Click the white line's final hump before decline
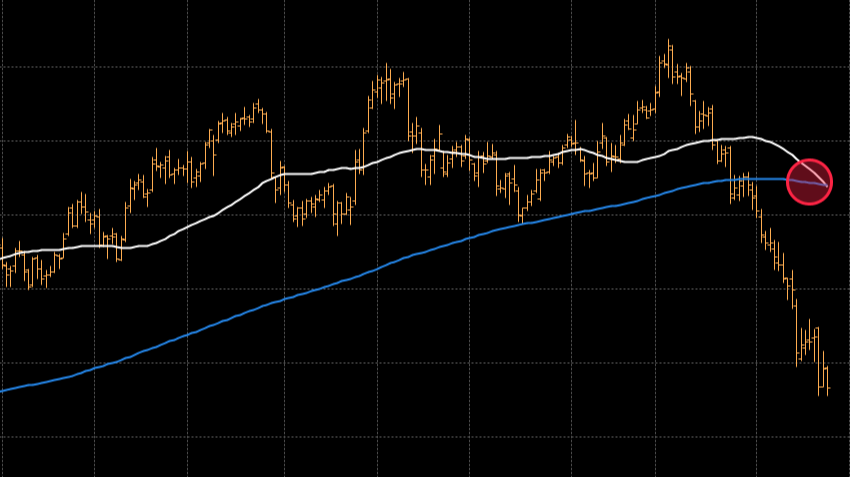 748,137
